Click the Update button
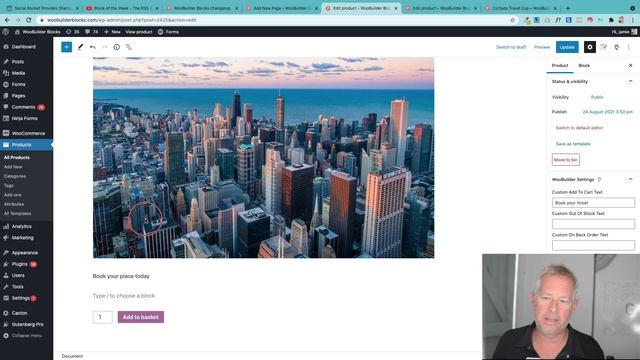 point(567,47)
